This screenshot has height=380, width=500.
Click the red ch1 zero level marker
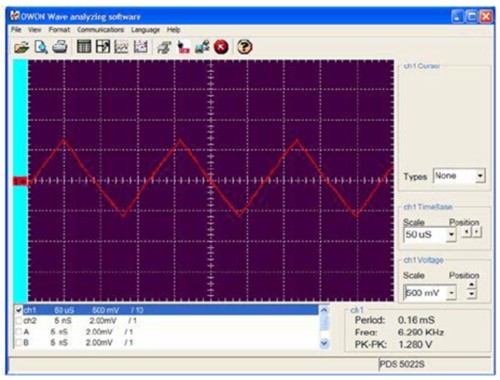tap(20, 181)
